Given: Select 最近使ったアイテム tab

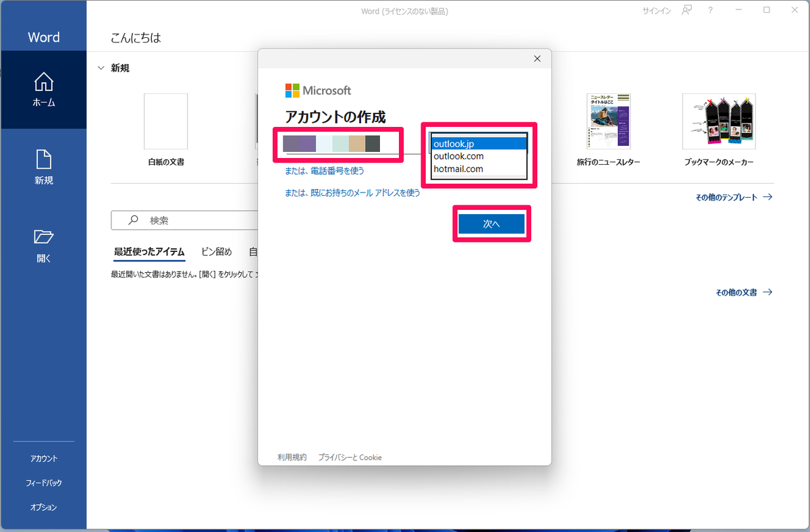Looking at the screenshot, I should pyautogui.click(x=149, y=252).
